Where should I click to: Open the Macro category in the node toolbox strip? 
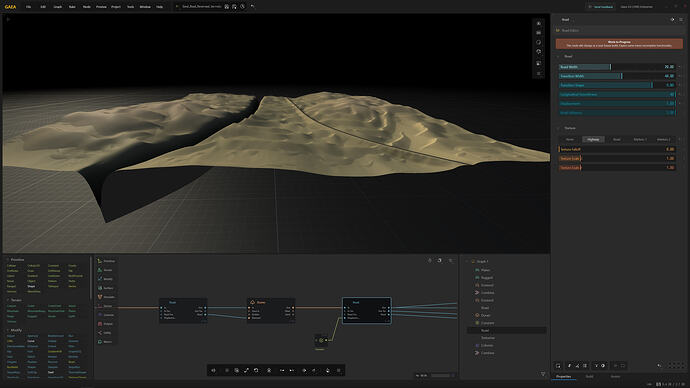tap(106, 342)
